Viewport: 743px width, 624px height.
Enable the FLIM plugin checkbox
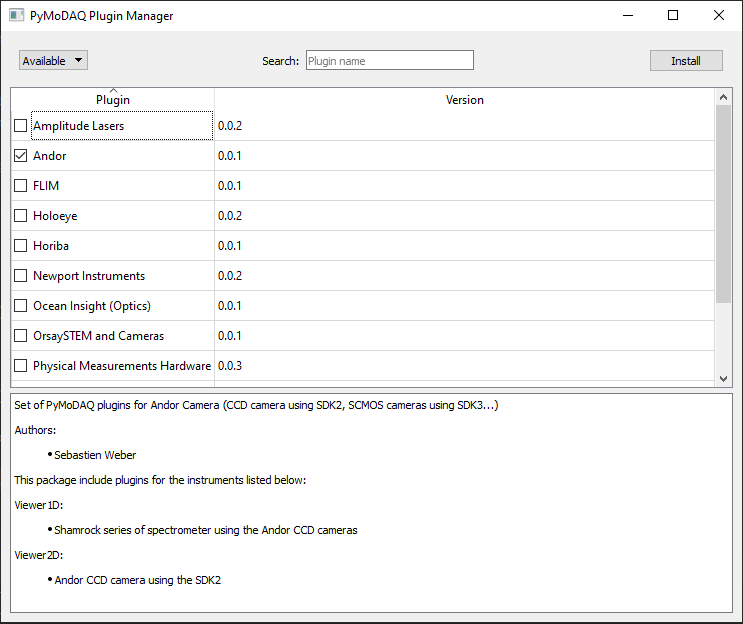pyautogui.click(x=20, y=185)
